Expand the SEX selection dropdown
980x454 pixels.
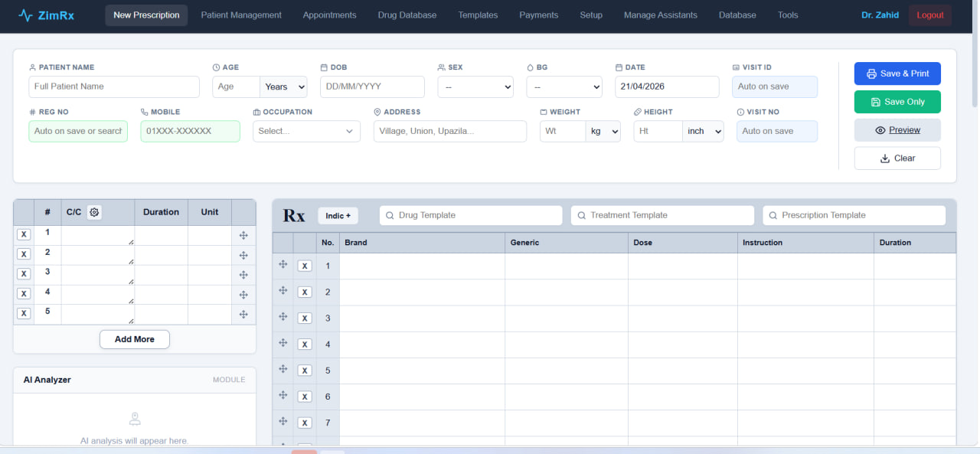[x=475, y=87]
